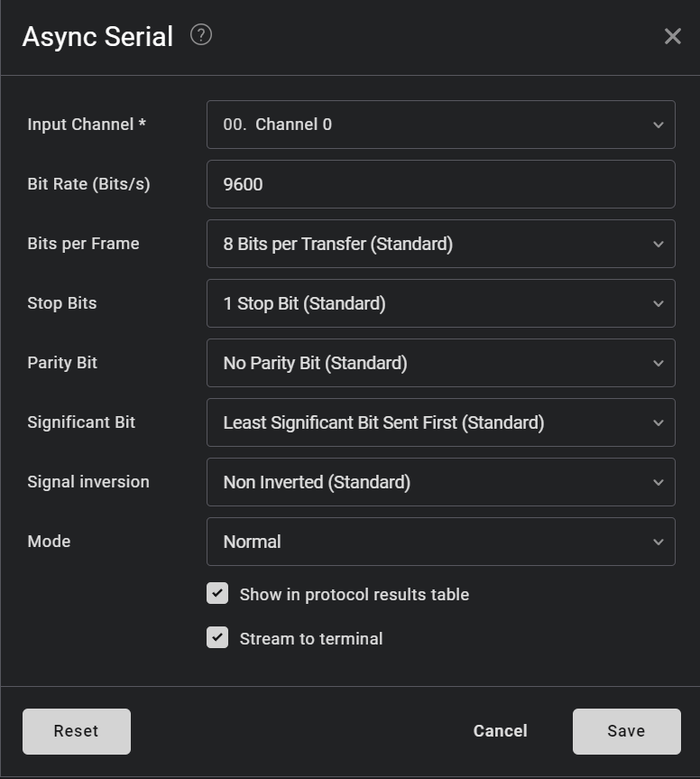Click the Reset button

coord(76,731)
